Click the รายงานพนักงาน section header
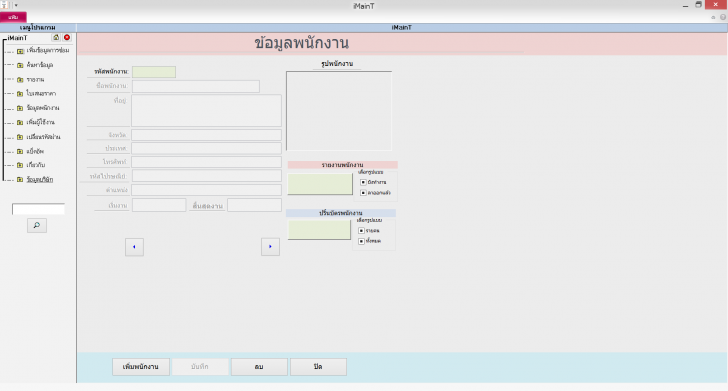Viewport: 728px width, 391px height. coord(343,165)
